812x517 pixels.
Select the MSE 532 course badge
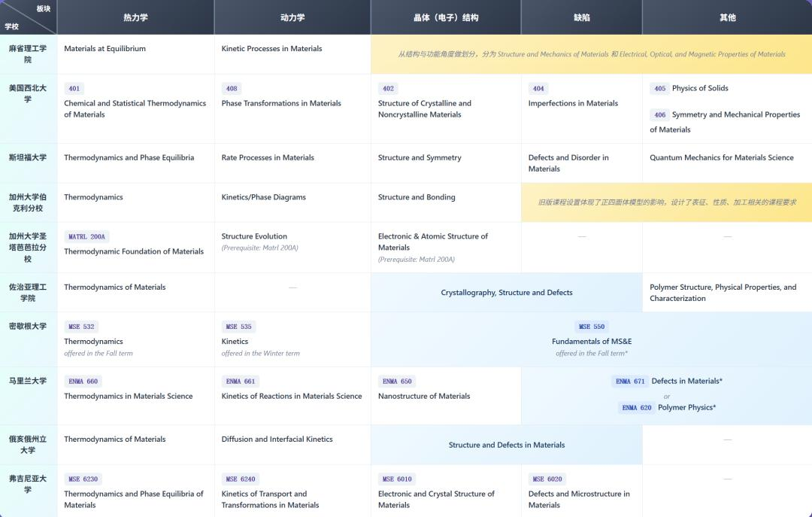pos(81,327)
